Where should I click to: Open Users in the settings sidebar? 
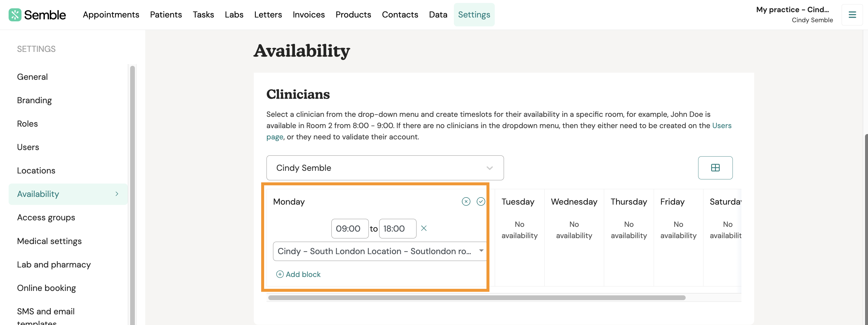pos(28,147)
